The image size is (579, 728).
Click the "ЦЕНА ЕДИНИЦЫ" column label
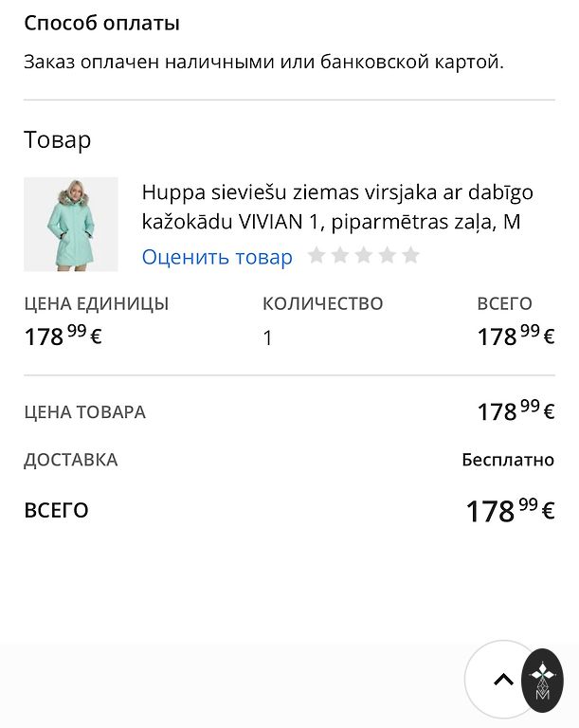(x=97, y=304)
